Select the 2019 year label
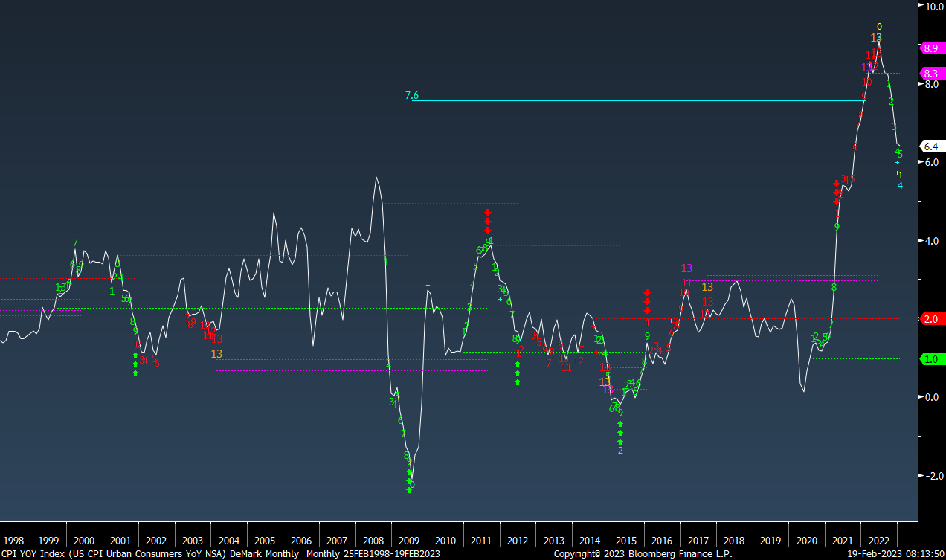Screen dimensions: 946x560 click(x=770, y=541)
